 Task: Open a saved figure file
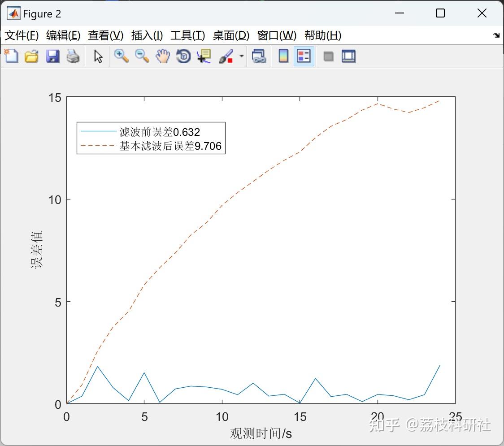coord(31,56)
